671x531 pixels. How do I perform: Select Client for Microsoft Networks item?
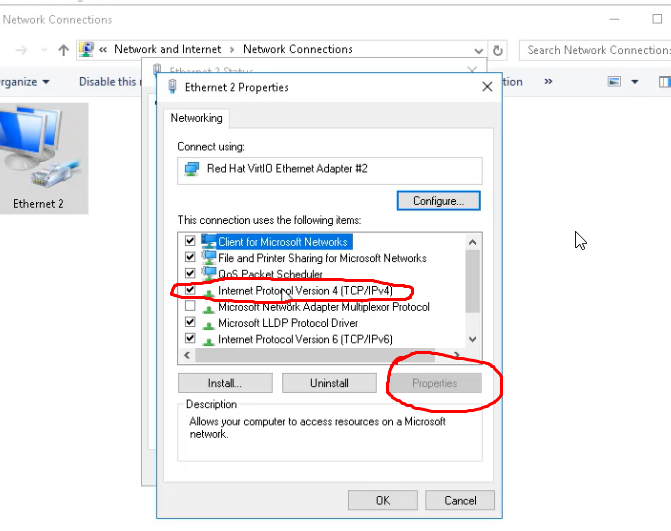(283, 242)
